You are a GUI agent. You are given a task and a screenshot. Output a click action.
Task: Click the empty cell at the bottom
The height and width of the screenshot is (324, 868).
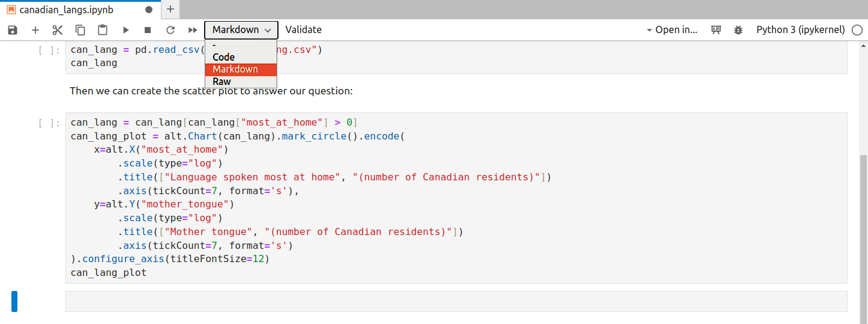tap(456, 302)
